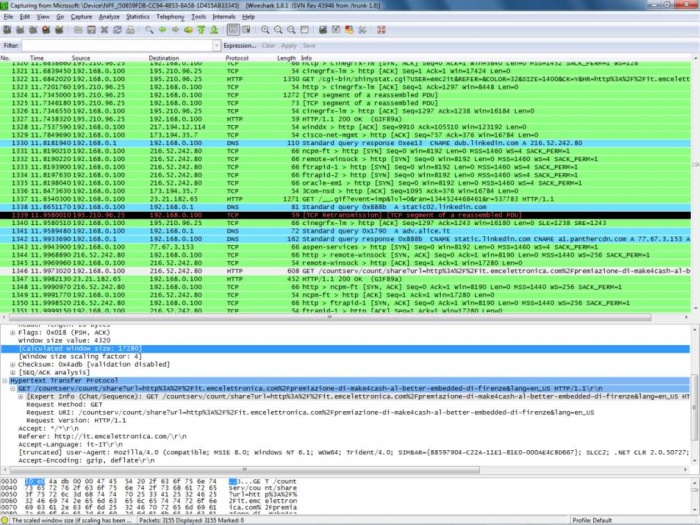Viewport: 700px width, 525px height.
Task: Toggle auto scroll in live capture
Action: point(246,30)
